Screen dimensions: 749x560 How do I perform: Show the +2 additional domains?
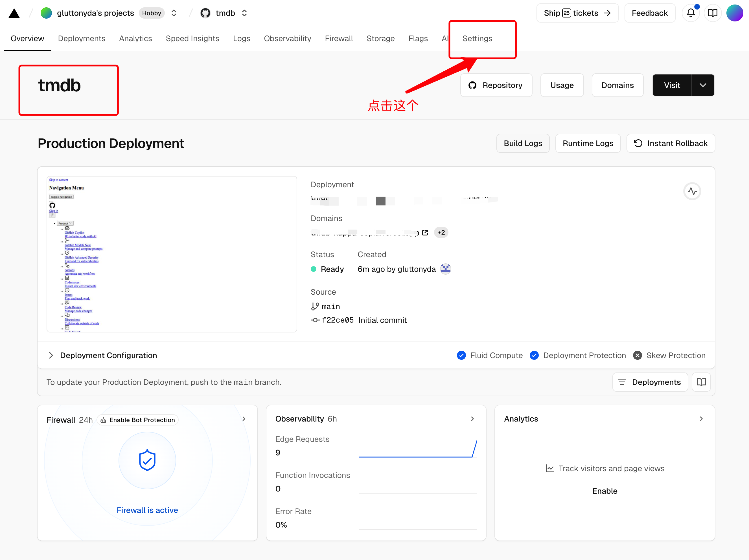pyautogui.click(x=441, y=232)
